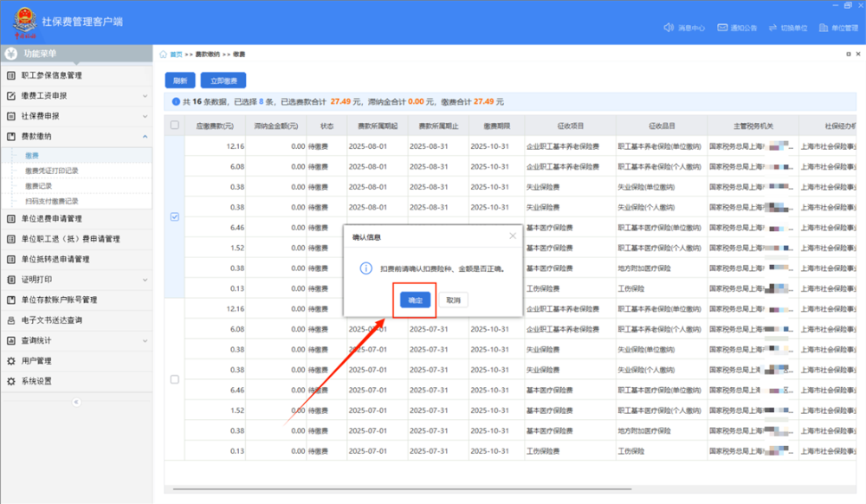Open 缴费凭证打印记录 submenu item
The height and width of the screenshot is (504, 866).
pos(51,171)
